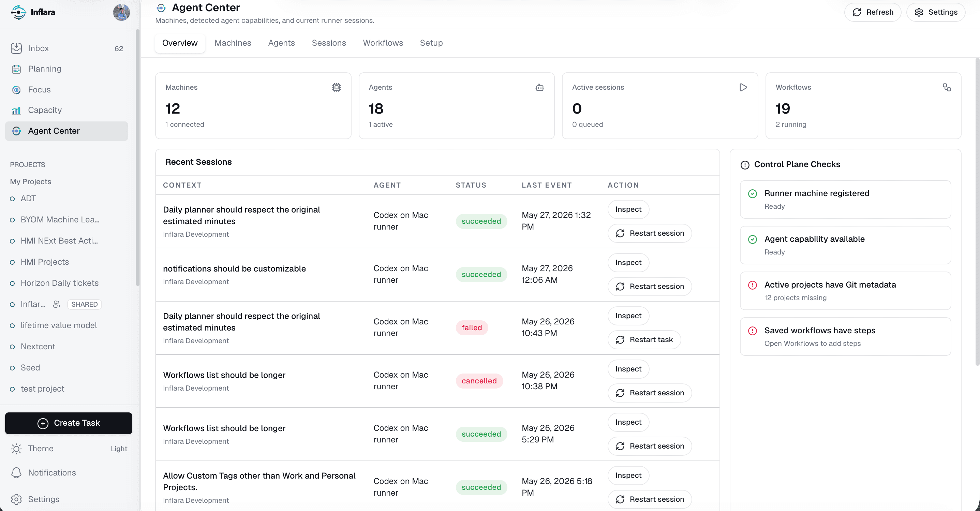Screen dimensions: 980x511
Task: Click the Planning calendar icon
Action: coord(16,69)
